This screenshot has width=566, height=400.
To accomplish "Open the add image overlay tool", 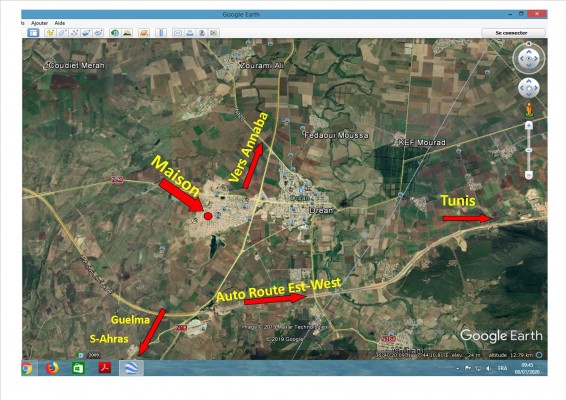I will coord(86,33).
